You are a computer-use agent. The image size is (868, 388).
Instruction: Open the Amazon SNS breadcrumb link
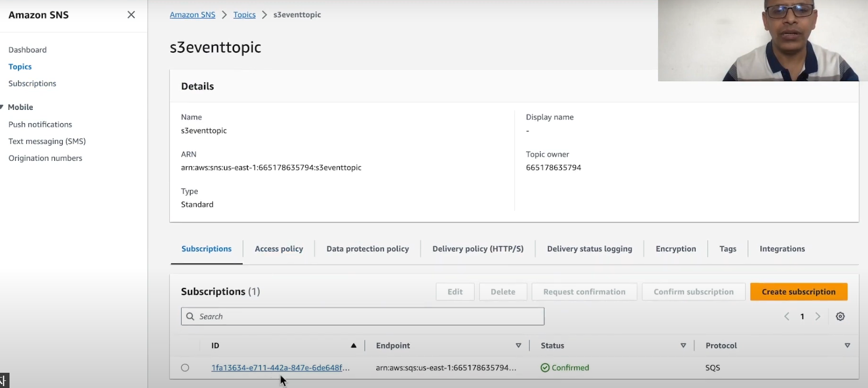[x=193, y=15]
